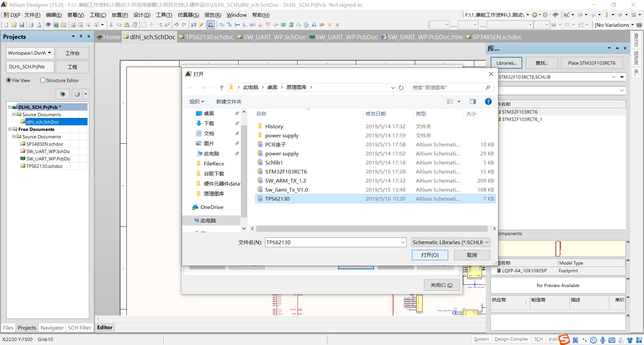Click the Place Part component icon
The width and height of the screenshot is (644, 345).
[276, 25]
